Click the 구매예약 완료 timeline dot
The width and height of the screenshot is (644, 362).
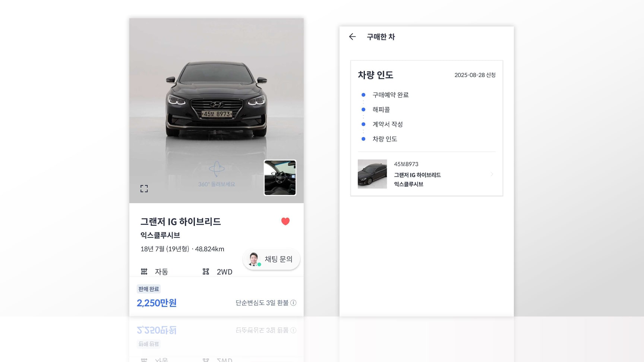[x=363, y=94]
